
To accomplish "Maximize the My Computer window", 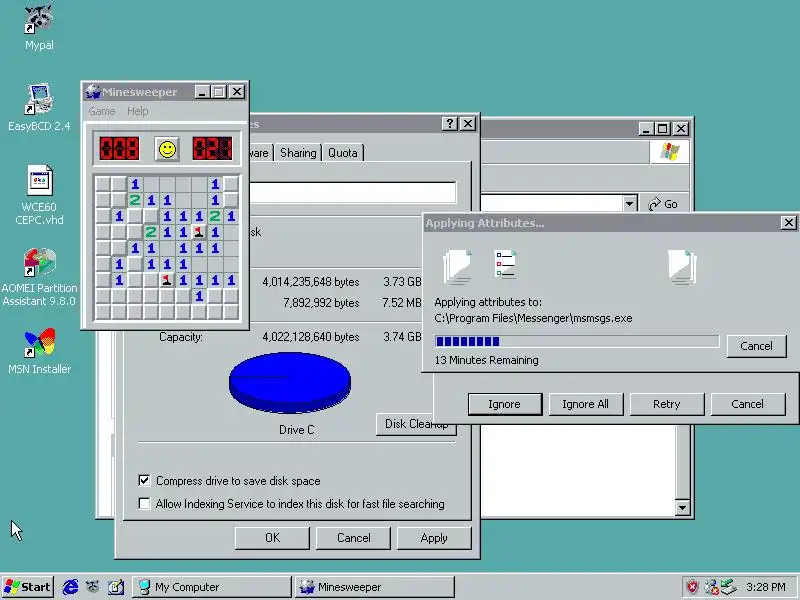I will [662, 129].
